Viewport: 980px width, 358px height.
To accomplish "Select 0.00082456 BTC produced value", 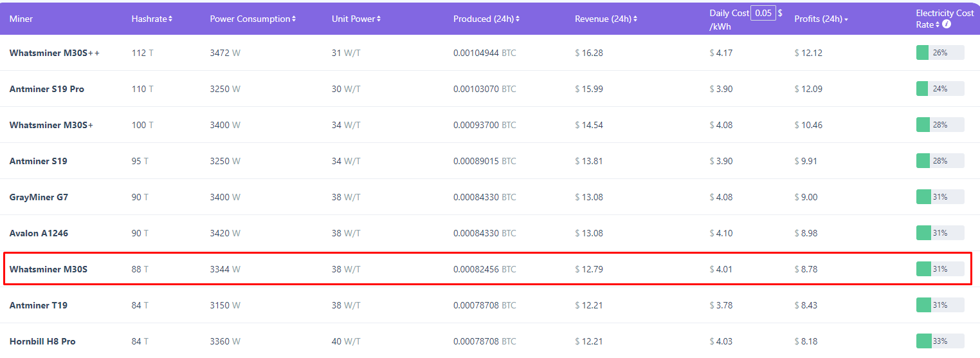I will point(485,269).
